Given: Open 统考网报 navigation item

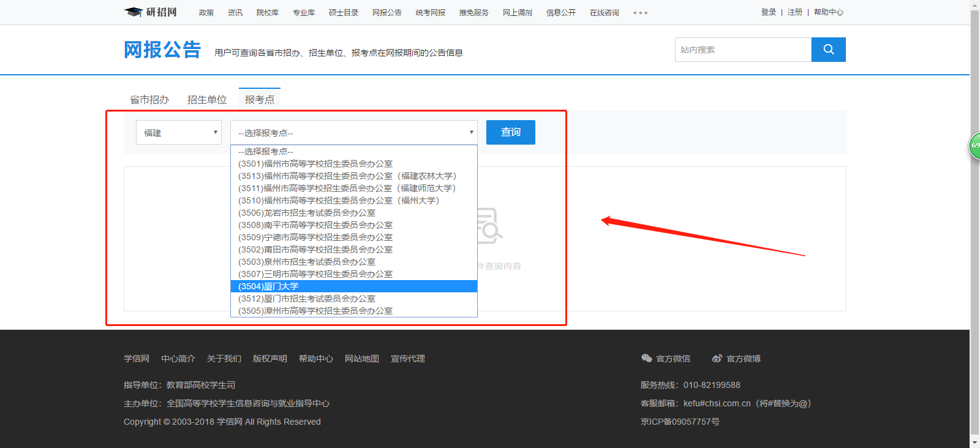Looking at the screenshot, I should click(431, 13).
